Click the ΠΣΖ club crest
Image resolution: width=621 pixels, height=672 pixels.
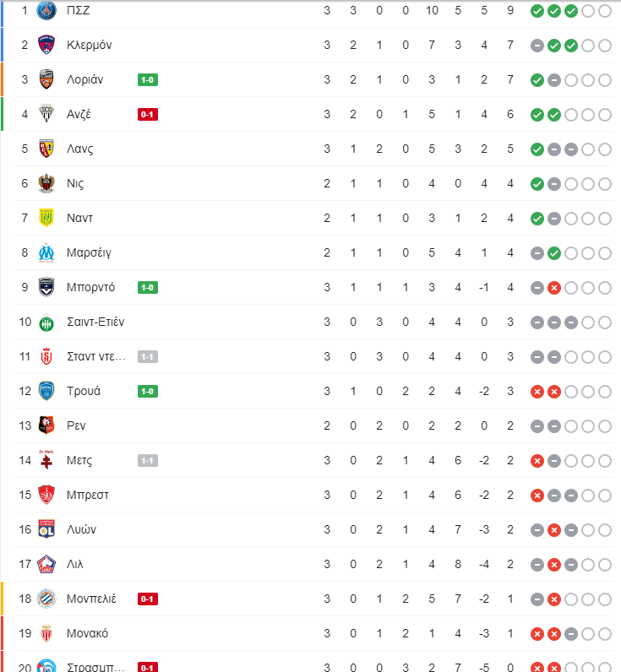tap(46, 10)
